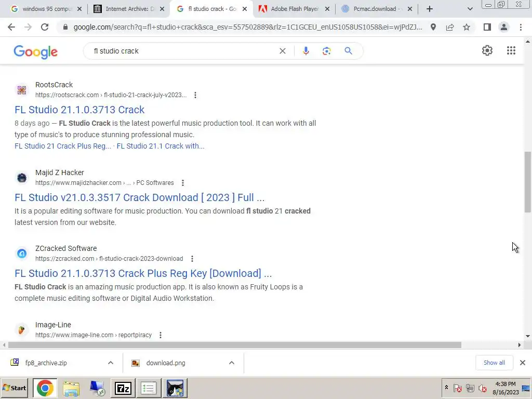Open the Google apps grid
This screenshot has height=399, width=532.
pyautogui.click(x=511, y=50)
